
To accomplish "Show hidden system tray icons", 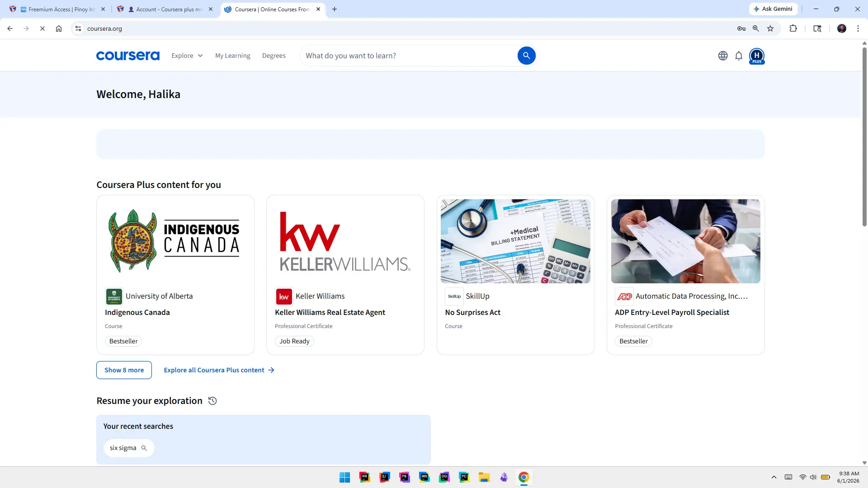I will pos(774,477).
